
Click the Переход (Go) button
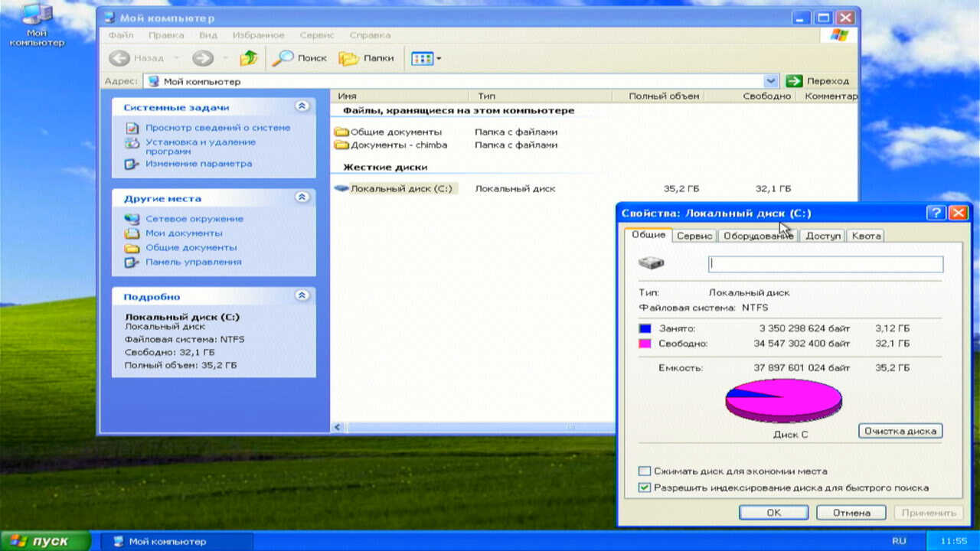coord(818,81)
